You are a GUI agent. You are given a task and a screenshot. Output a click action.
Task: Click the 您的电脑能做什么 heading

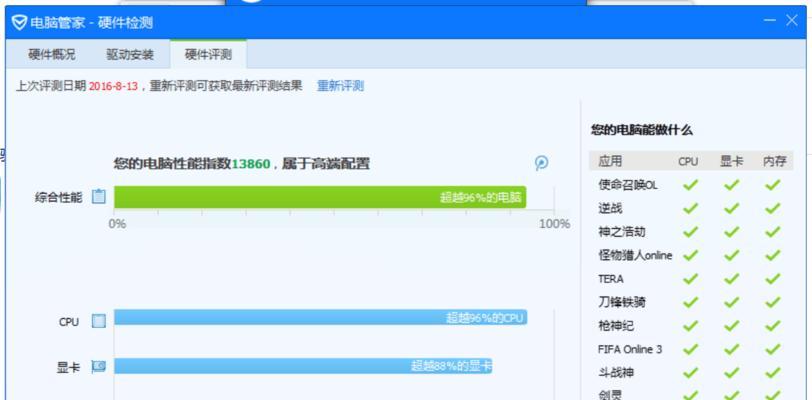(x=642, y=130)
